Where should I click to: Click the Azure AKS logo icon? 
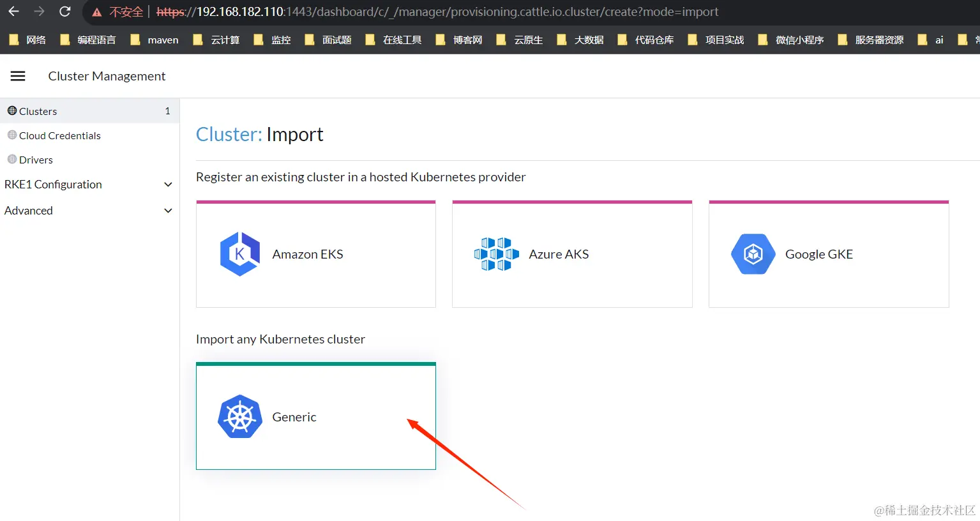[496, 254]
